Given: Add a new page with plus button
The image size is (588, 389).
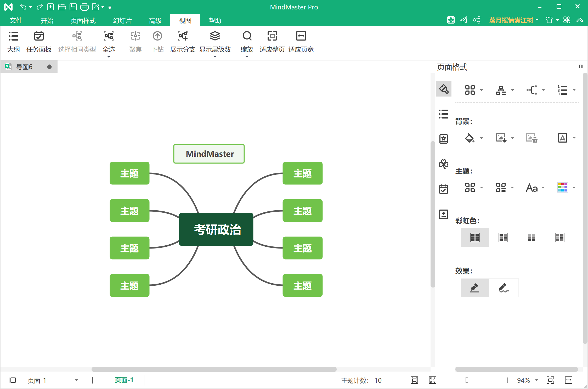Looking at the screenshot, I should (x=92, y=380).
